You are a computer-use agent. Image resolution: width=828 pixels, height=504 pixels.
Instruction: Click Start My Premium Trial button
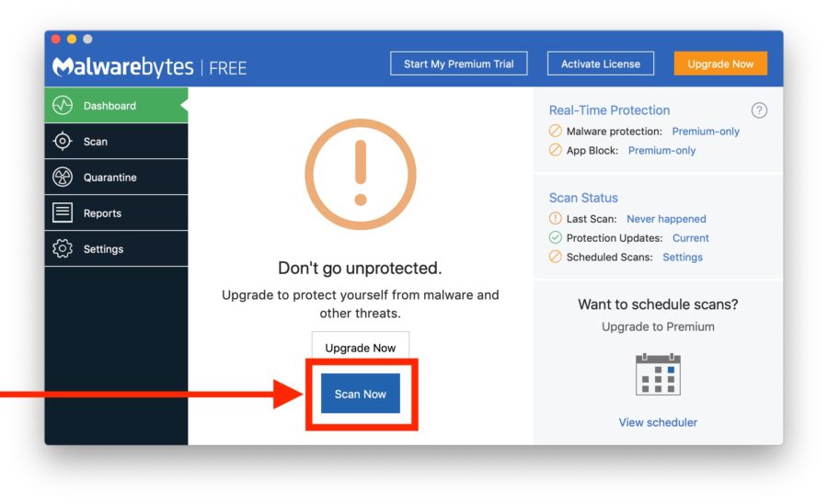tap(458, 63)
